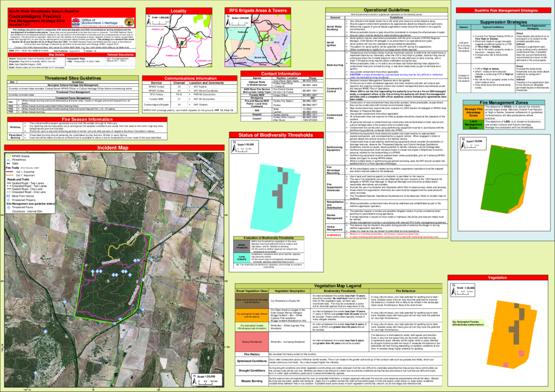Click the Drought Conditions row label
This screenshot has width=555, height=392.
tap(251, 370)
